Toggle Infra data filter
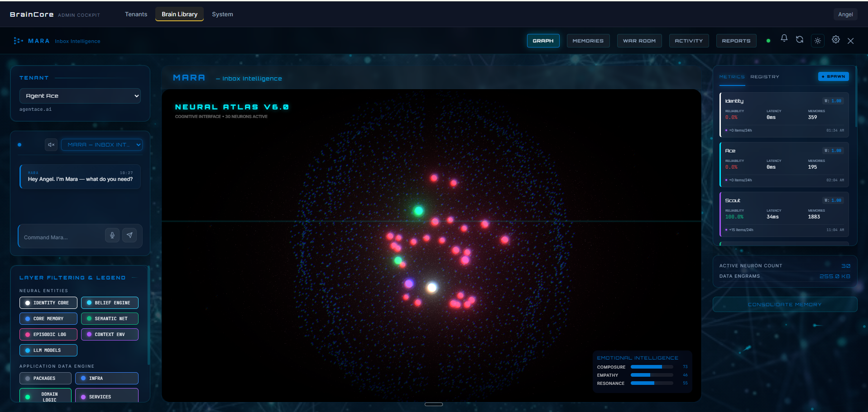 pyautogui.click(x=107, y=379)
